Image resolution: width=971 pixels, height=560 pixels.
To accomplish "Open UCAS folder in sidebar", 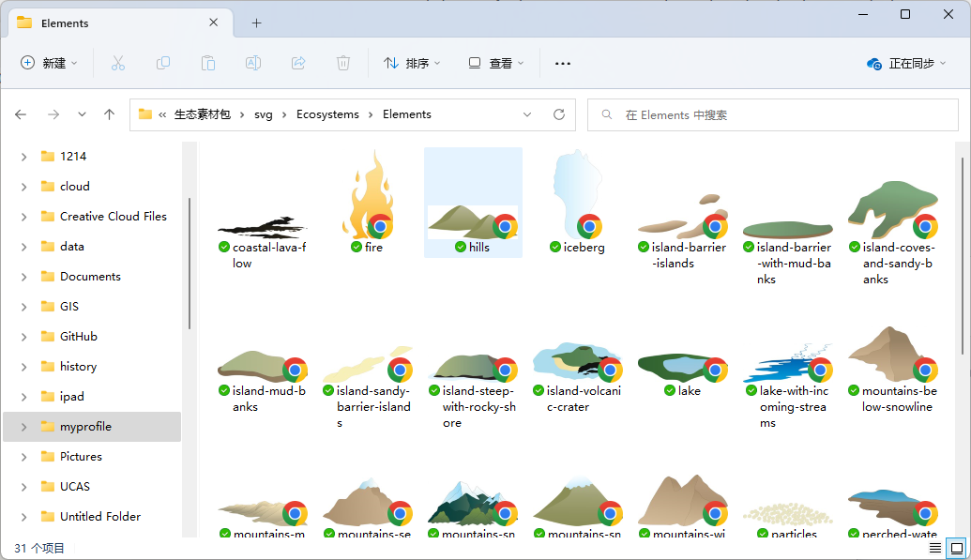I will [75, 487].
